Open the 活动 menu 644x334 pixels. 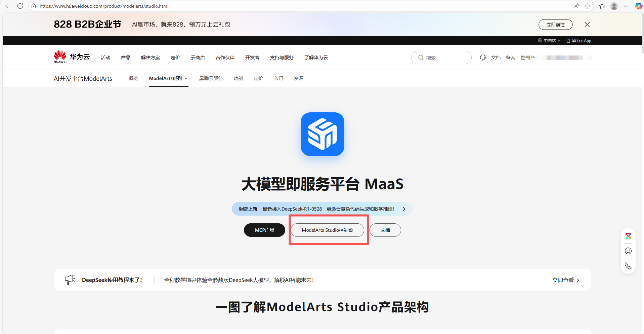pos(105,58)
